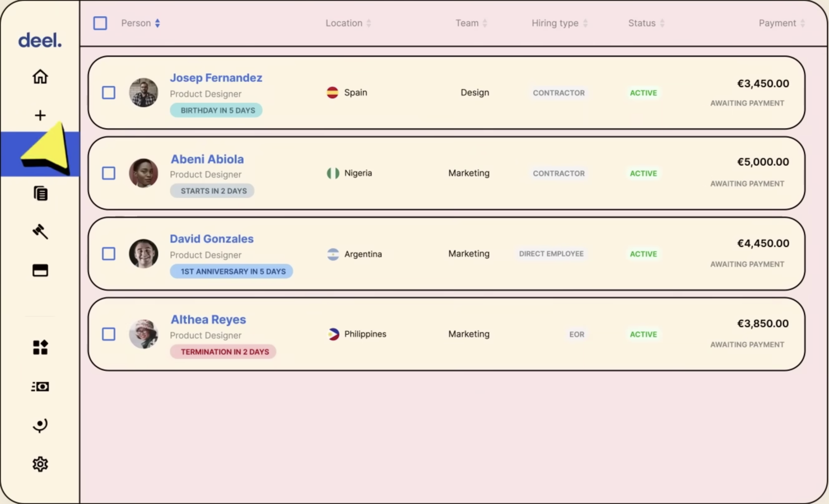Viewport: 829px width, 504px height.
Task: Click the plus icon to add a new hire
Action: 40,115
